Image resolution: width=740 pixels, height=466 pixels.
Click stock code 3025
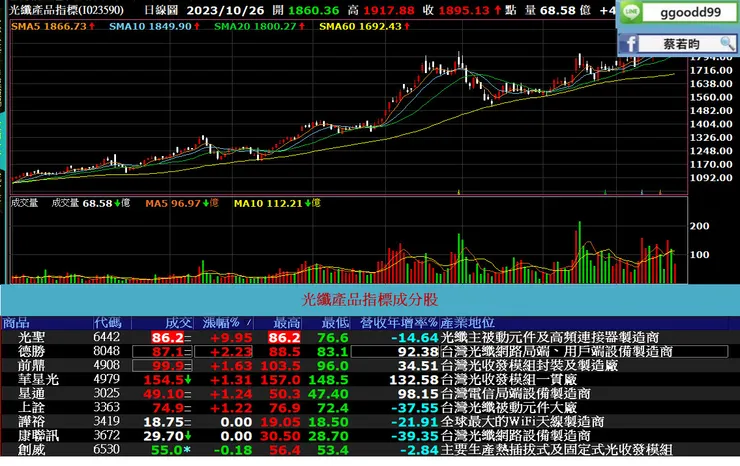pos(107,393)
